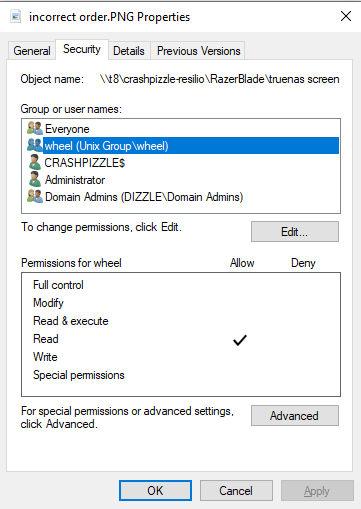Confirm with the OK button
The height and width of the screenshot is (509, 361).
click(155, 490)
